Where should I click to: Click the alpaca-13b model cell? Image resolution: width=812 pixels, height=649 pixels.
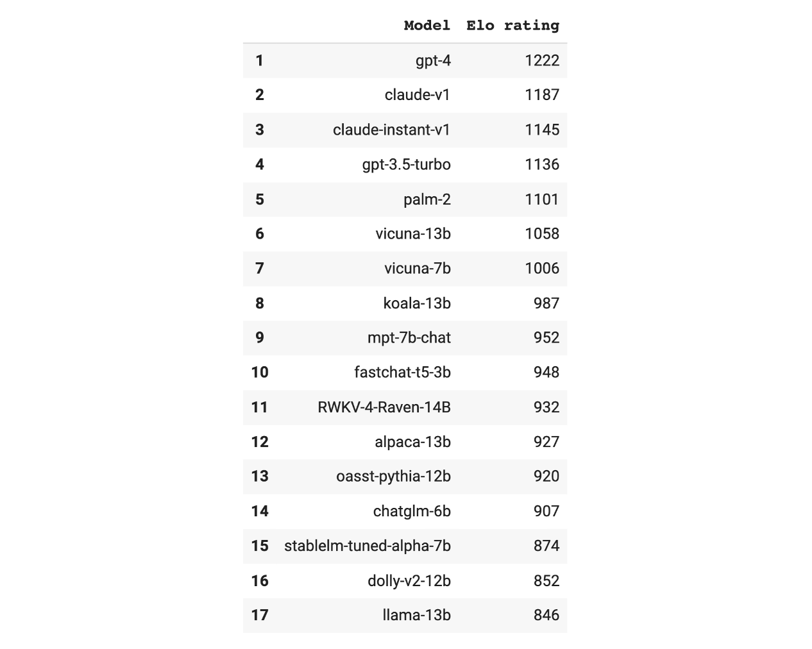pyautogui.click(x=412, y=442)
